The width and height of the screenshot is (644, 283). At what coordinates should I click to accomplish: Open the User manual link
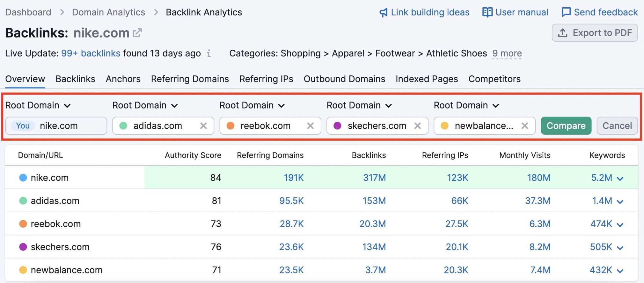515,12
